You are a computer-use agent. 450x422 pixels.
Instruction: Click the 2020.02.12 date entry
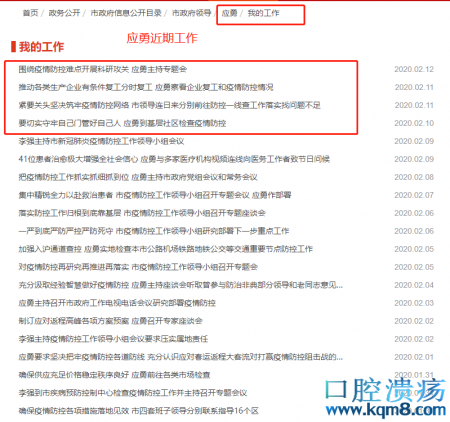[414, 69]
